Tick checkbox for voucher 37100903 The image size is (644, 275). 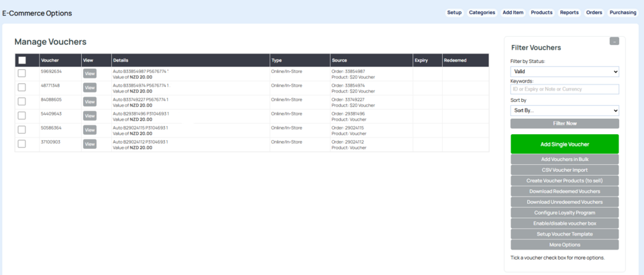coord(21,144)
